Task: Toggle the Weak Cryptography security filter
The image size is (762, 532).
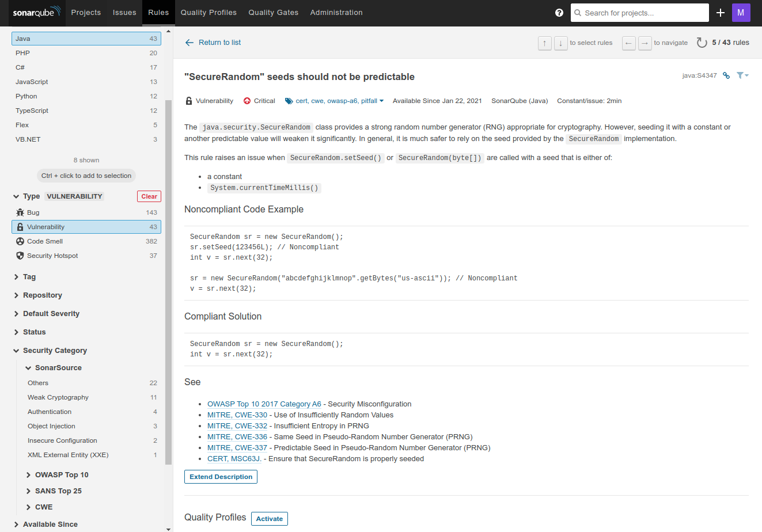Action: click(x=58, y=397)
